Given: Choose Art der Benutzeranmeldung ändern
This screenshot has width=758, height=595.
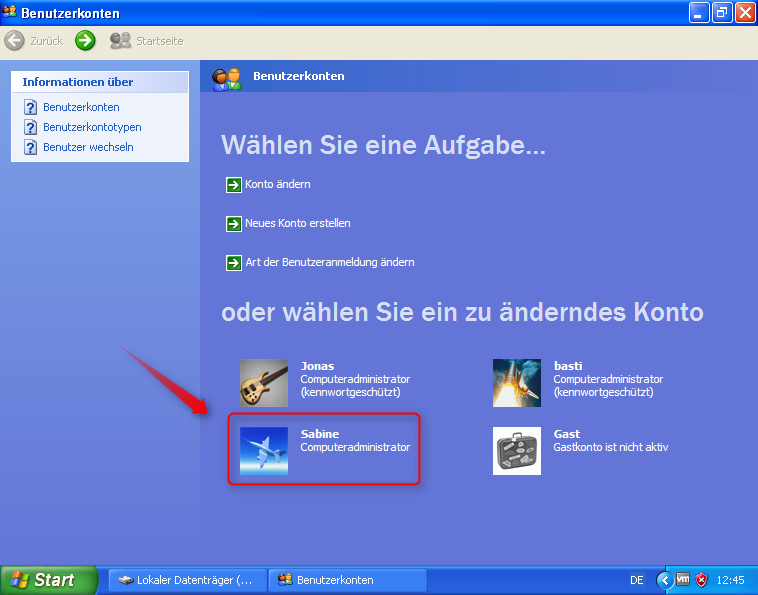Looking at the screenshot, I should coord(330,262).
